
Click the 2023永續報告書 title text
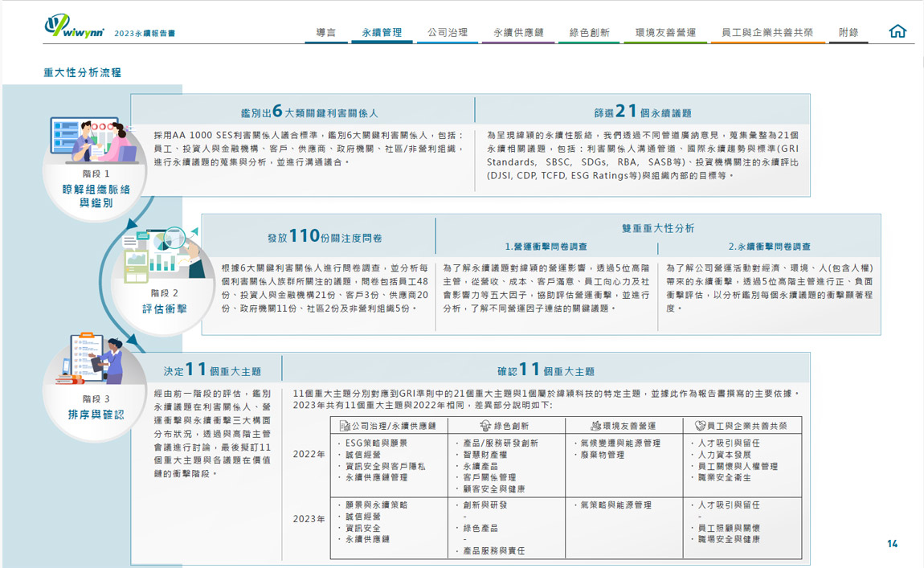tap(145, 34)
